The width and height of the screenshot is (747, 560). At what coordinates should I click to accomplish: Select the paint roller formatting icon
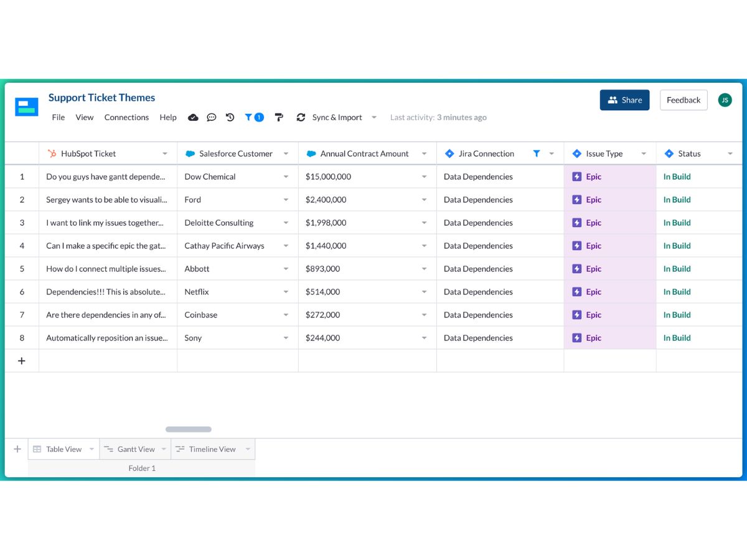click(279, 118)
